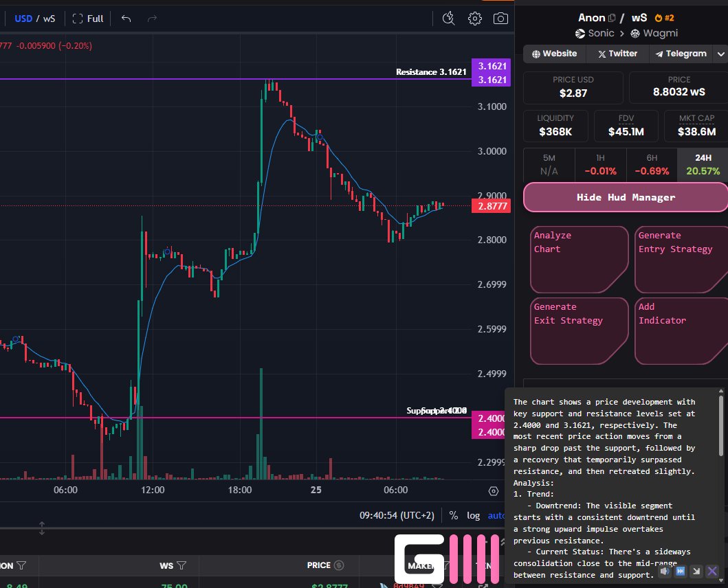728x588 pixels.
Task: Toggle log scale on the chart
Action: click(x=473, y=516)
